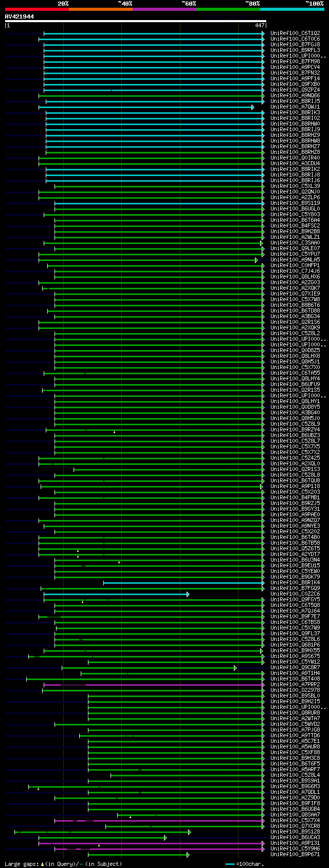Select hit label UniRef100_A9NQ66
Viewport: 329px width, 868px height.
tap(295, 95)
